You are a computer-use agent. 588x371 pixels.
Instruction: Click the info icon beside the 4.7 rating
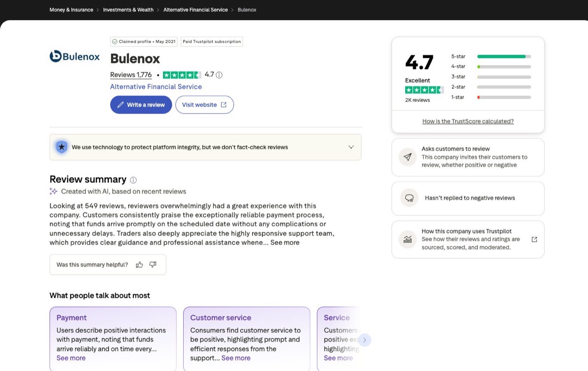(x=219, y=75)
